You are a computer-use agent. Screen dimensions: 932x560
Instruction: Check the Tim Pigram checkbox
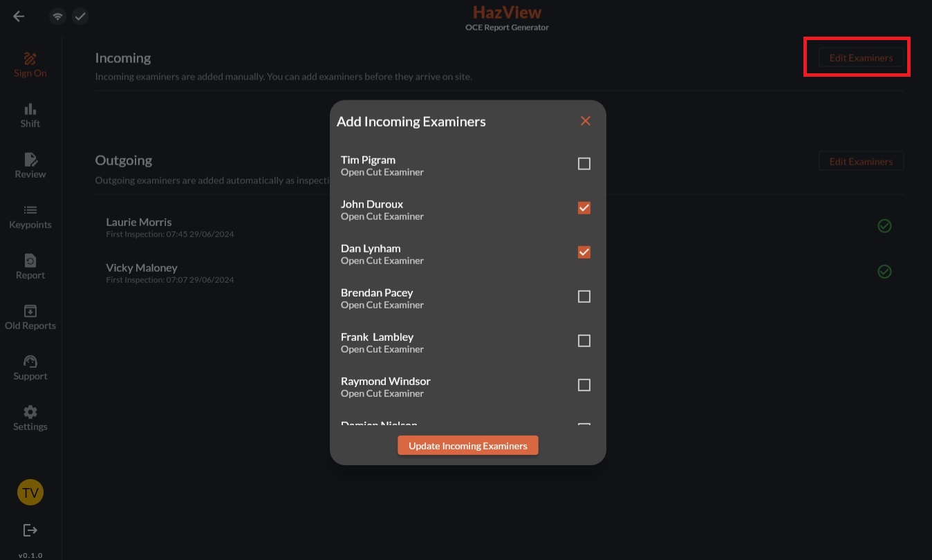pos(584,164)
